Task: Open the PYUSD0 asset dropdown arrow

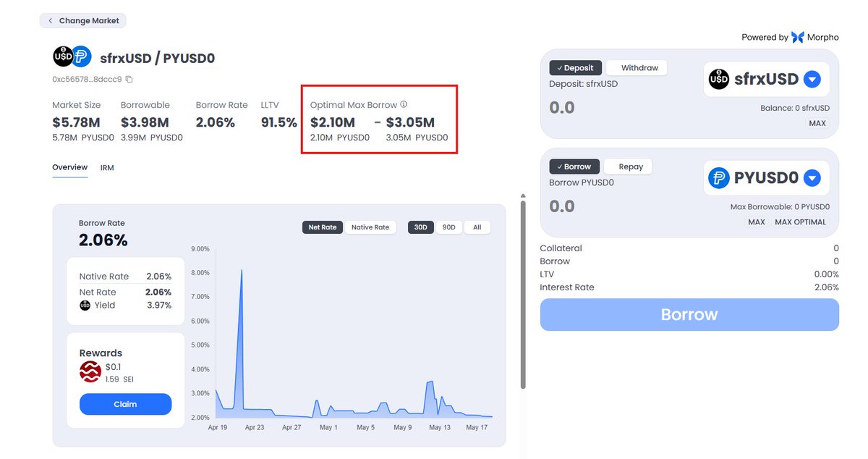Action: tap(812, 177)
